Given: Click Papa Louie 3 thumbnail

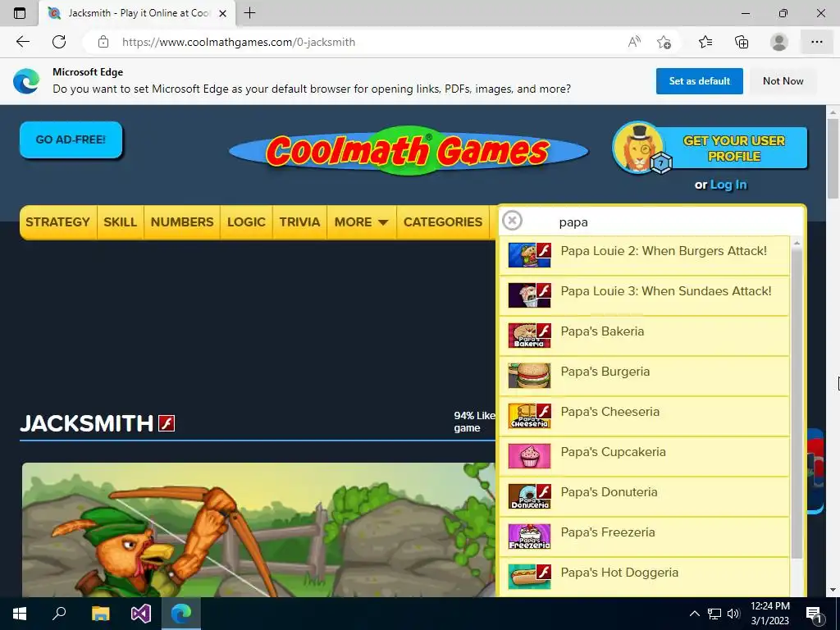Looking at the screenshot, I should (x=529, y=295).
